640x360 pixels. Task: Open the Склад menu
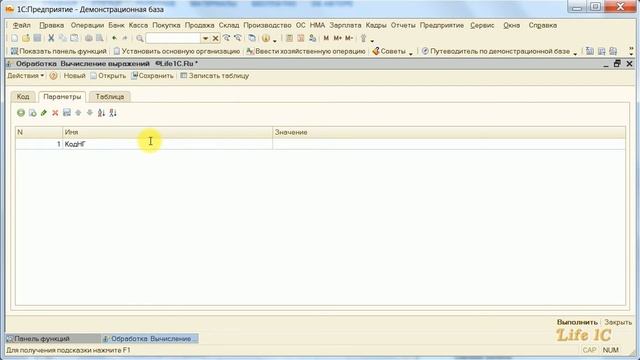coord(229,25)
